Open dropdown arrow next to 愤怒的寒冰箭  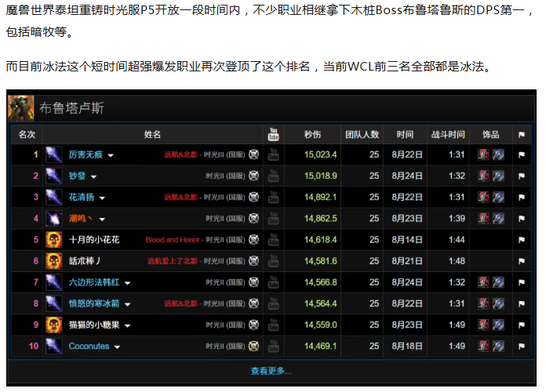coord(127,304)
